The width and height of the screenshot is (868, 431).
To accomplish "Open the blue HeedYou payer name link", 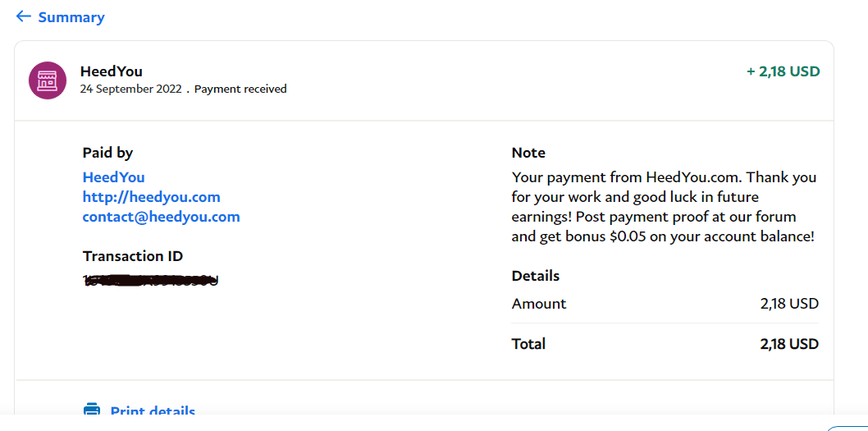I will 113,177.
